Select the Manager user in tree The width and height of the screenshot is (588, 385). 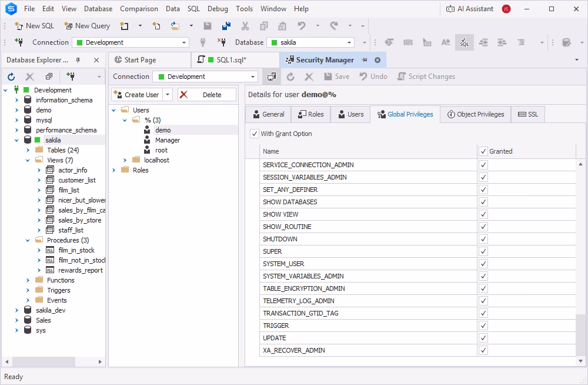pos(168,140)
